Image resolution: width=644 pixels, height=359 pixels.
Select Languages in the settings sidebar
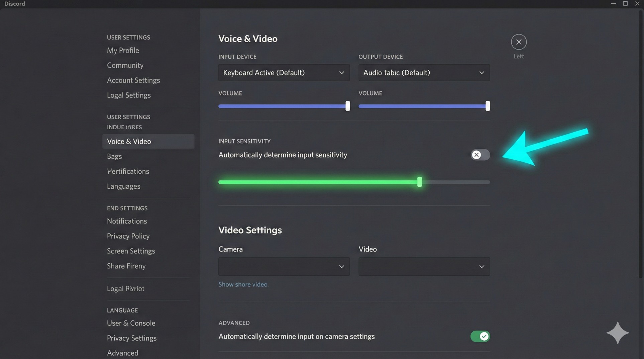(x=123, y=186)
